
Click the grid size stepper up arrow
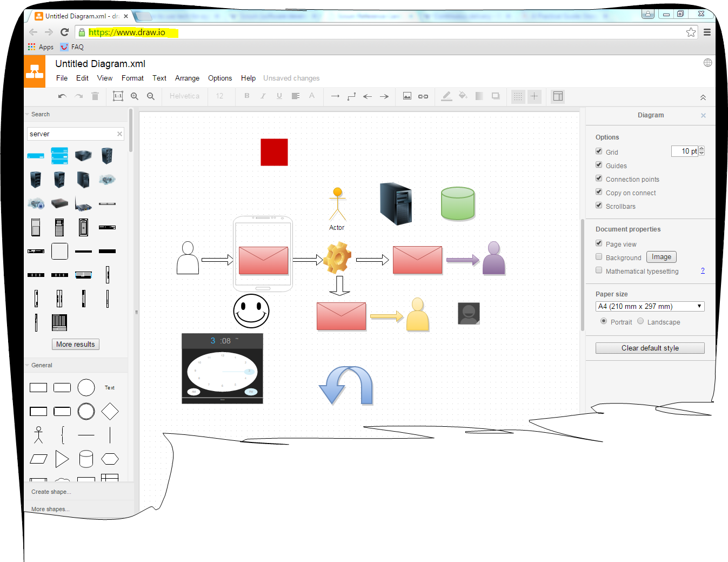click(x=702, y=148)
